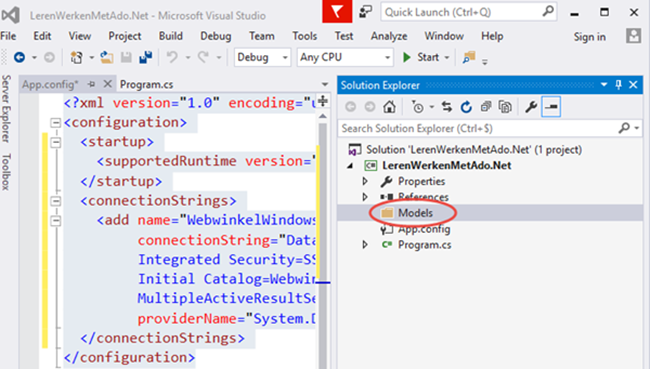Click the Find in Files toolbar icon
Viewport: 650px width, 369px height.
coord(469,57)
